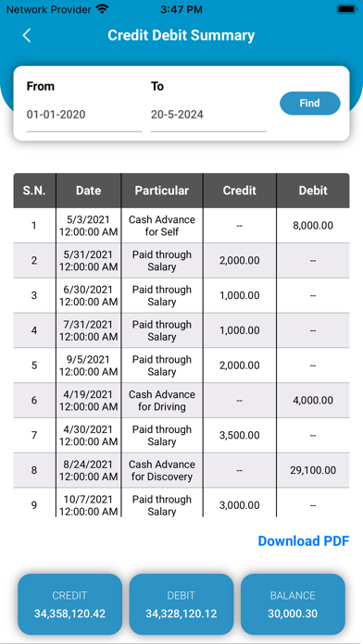The image size is (363, 644).
Task: Tap the CREDIT total card
Action: pyautogui.click(x=69, y=604)
